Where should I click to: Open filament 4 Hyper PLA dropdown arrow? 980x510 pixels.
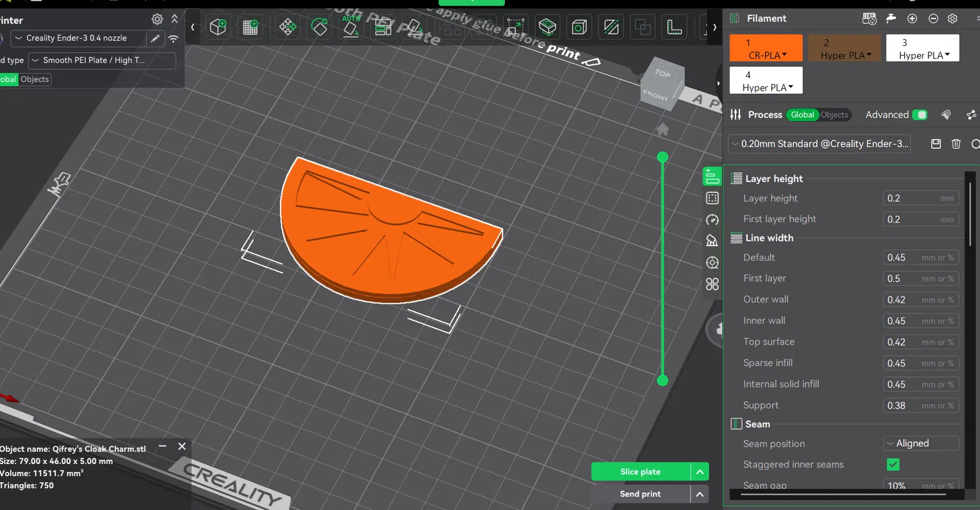click(791, 87)
